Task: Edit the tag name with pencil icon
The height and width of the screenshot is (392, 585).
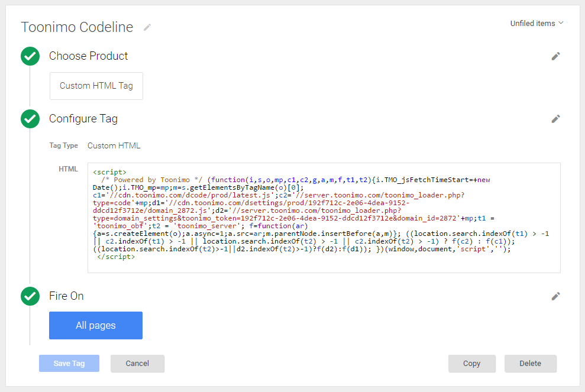Action: (x=147, y=27)
